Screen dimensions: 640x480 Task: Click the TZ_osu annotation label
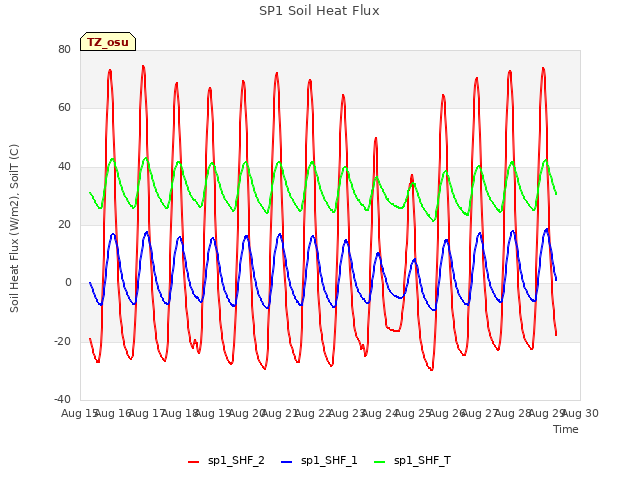(108, 42)
